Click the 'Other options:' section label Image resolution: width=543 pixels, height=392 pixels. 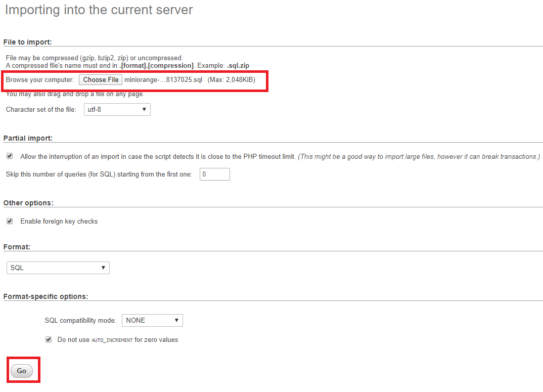(28, 203)
